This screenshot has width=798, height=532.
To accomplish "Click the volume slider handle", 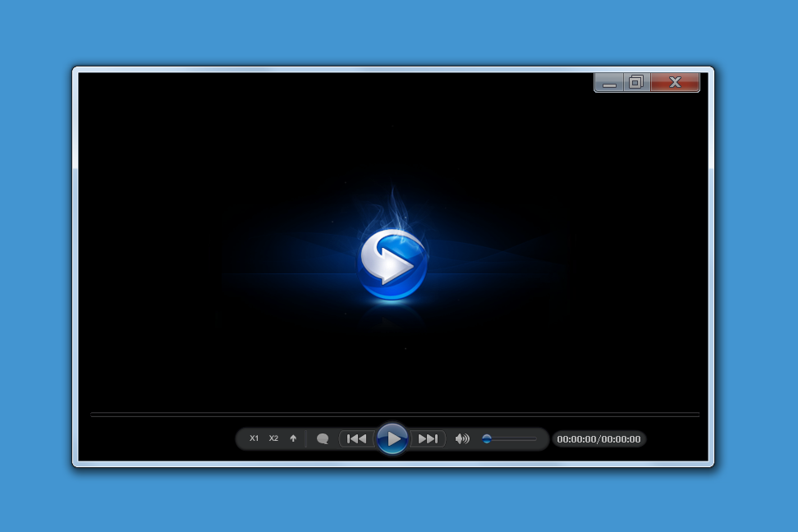I will pos(487,439).
